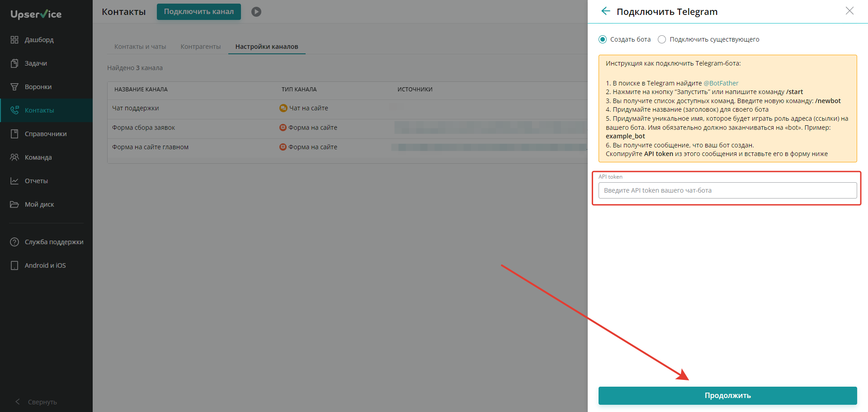Click the Upservice logo
Image resolution: width=868 pixels, height=412 pixels.
tap(36, 14)
